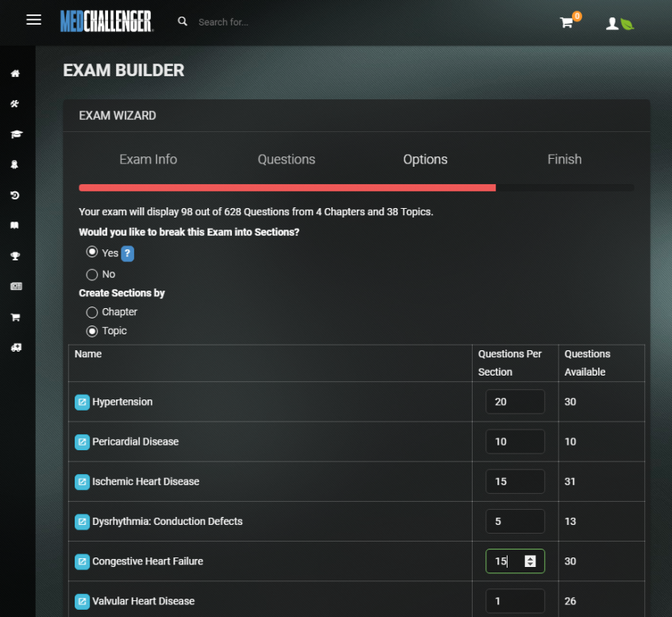Click the Pericardial Disease topic name
The height and width of the screenshot is (617, 672).
coord(135,442)
